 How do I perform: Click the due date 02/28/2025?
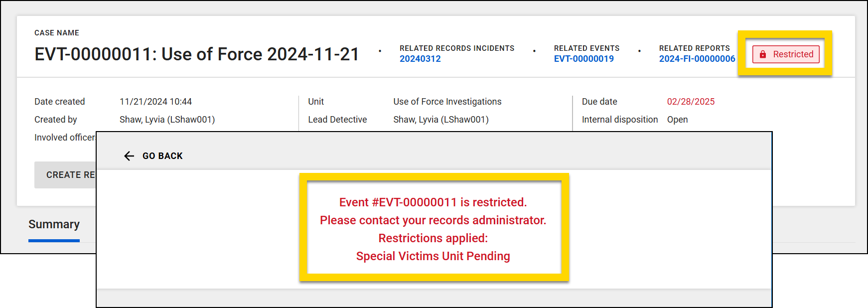pos(691,101)
